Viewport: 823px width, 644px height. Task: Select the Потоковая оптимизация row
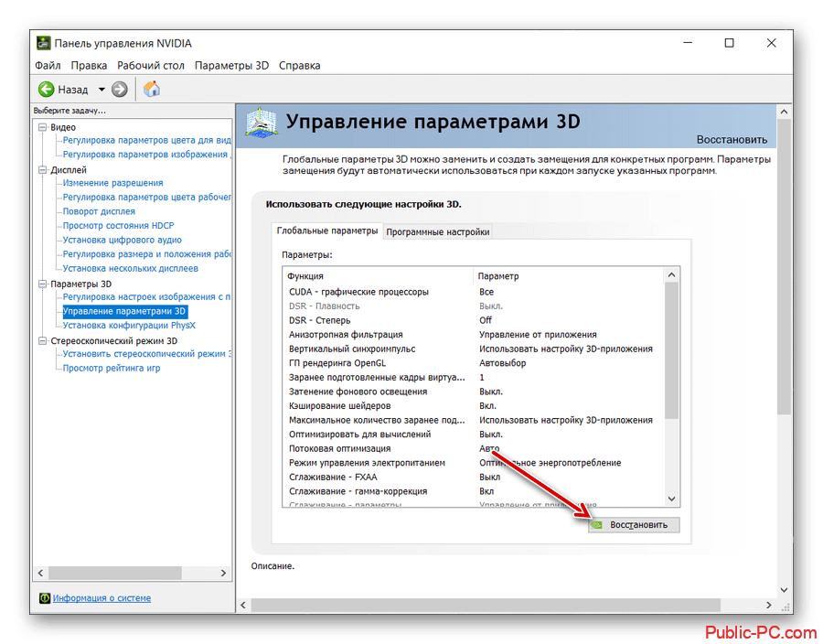[474, 448]
